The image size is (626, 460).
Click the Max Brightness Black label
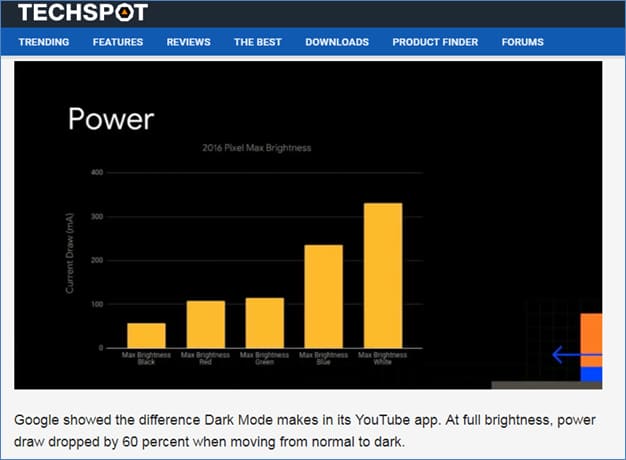146,358
